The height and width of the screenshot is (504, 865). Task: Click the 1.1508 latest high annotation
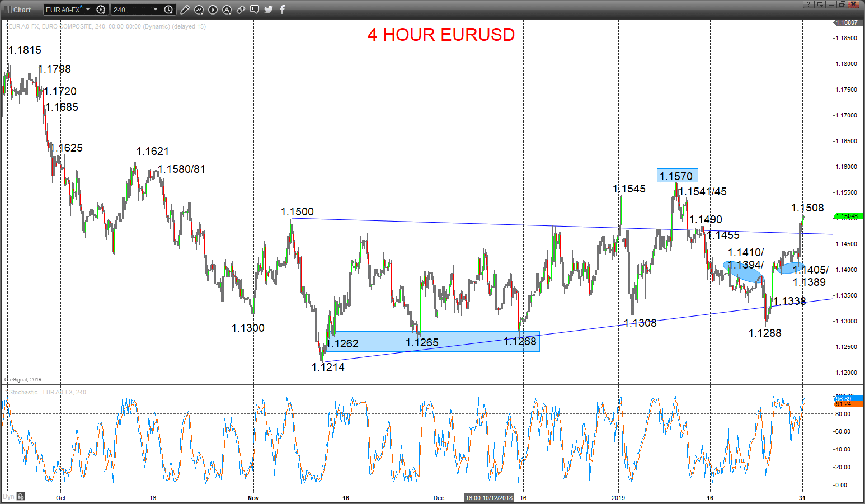[x=807, y=208]
